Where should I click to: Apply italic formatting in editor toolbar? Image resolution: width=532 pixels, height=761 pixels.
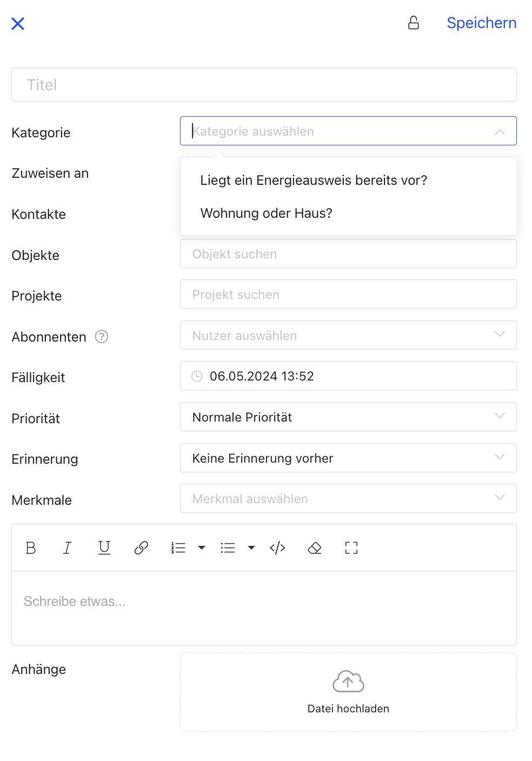coord(67,548)
